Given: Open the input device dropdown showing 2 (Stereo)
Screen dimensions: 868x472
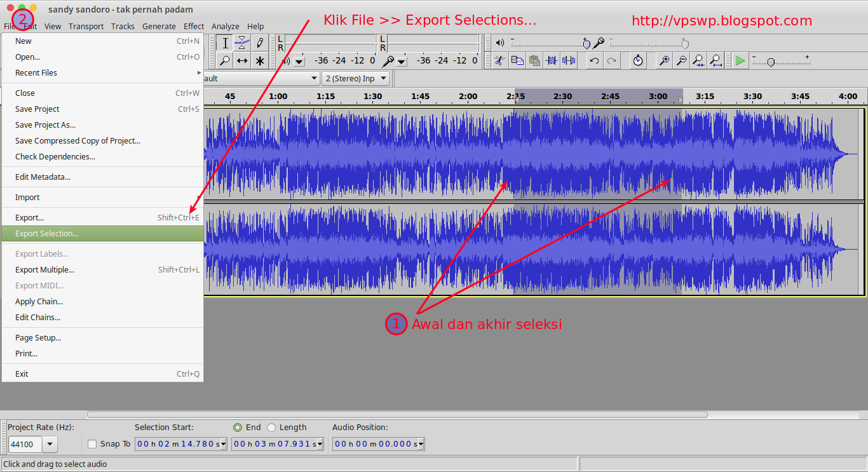Looking at the screenshot, I should coord(355,78).
